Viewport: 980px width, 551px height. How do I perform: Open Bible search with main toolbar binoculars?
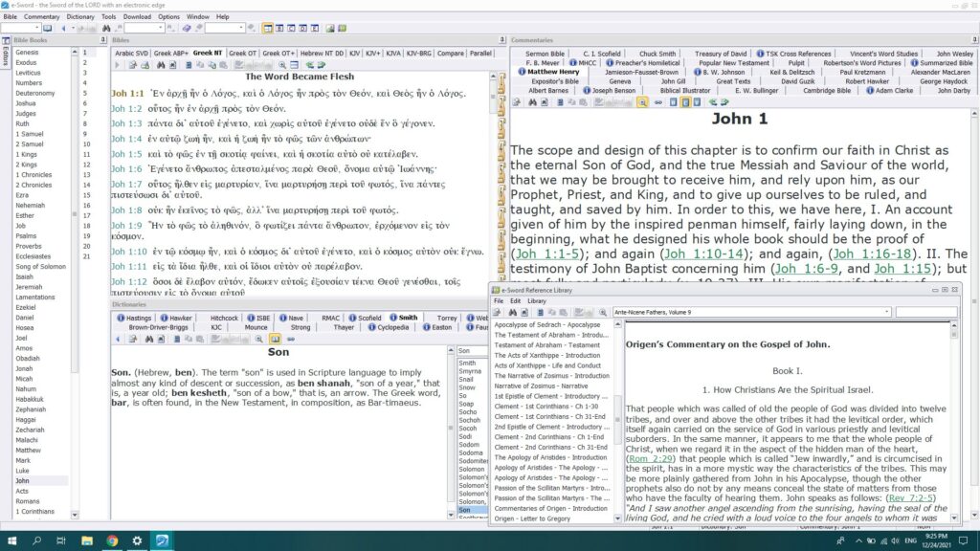(x=106, y=28)
